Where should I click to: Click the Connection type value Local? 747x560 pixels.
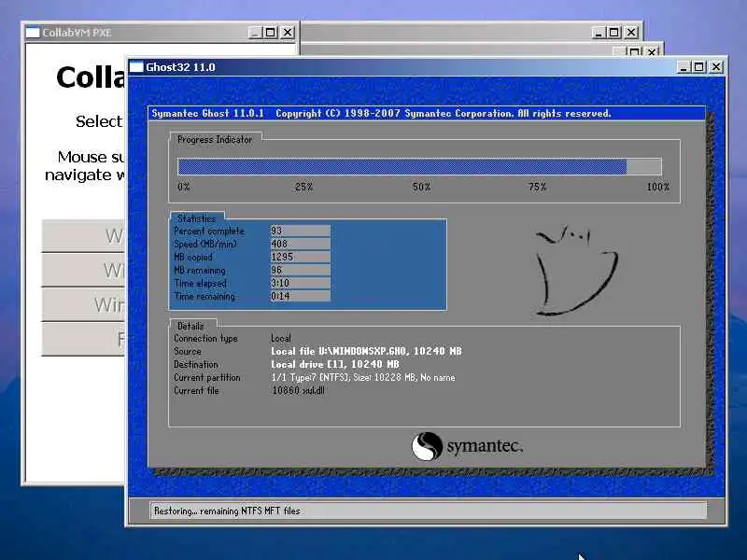click(x=281, y=338)
